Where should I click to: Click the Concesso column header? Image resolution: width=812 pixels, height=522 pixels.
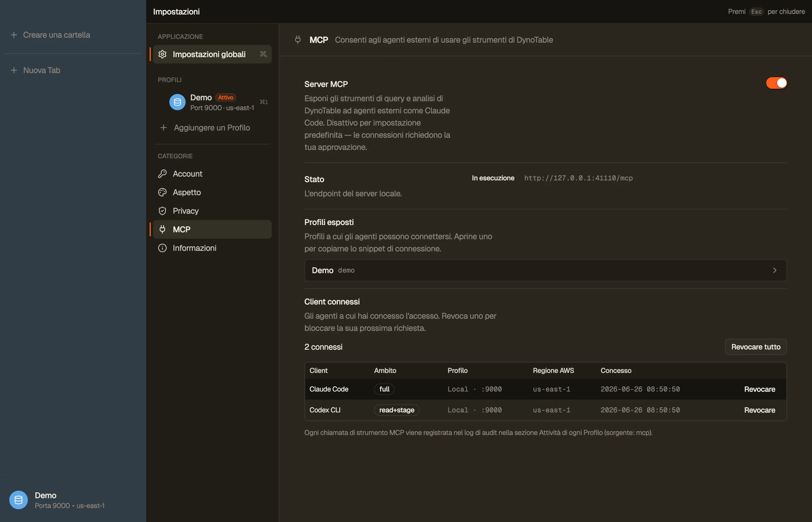point(616,371)
